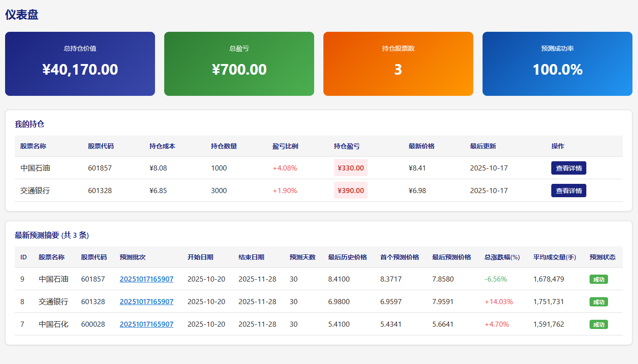Click 查看详情 button for 中国石油 holding
The width and height of the screenshot is (638, 364).
tap(568, 168)
